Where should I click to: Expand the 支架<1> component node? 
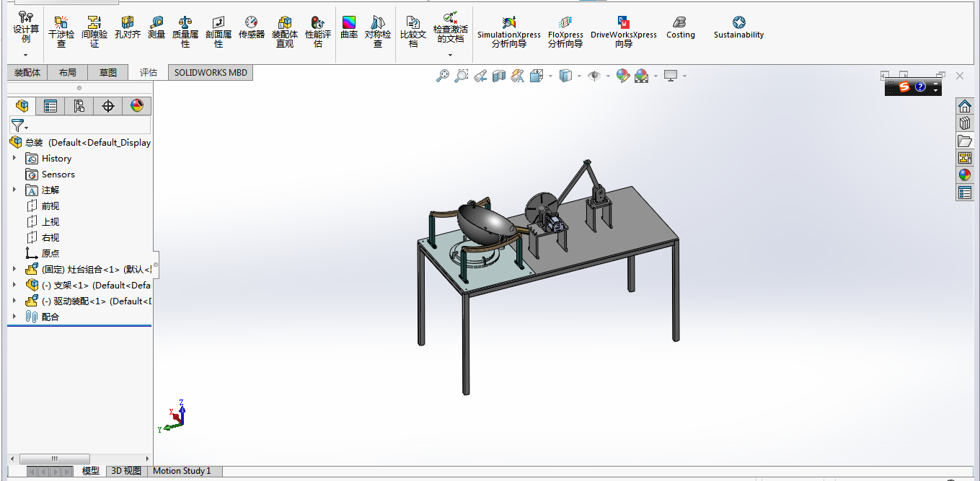point(14,285)
